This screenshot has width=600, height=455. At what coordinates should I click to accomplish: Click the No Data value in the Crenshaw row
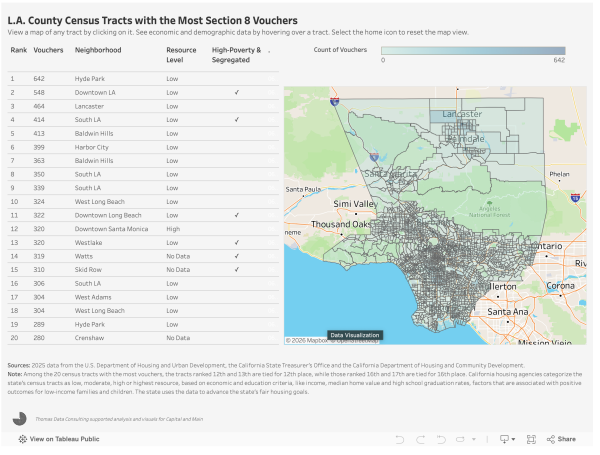coord(178,338)
